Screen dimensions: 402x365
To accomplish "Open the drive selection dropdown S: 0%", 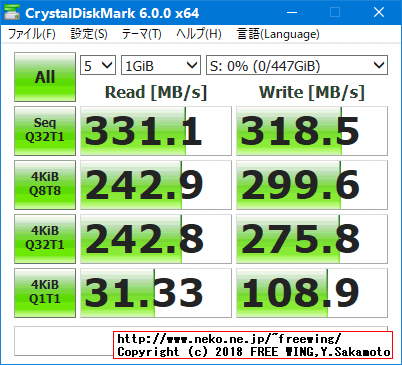I will click(x=297, y=65).
